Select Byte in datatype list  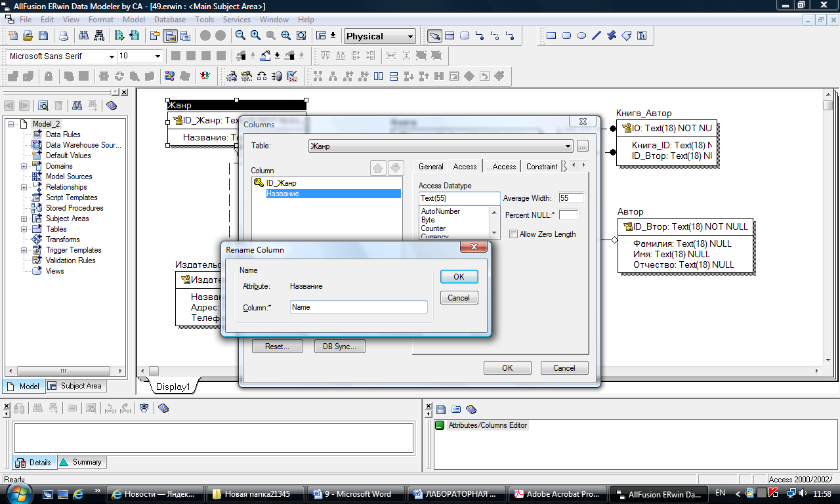coord(428,220)
